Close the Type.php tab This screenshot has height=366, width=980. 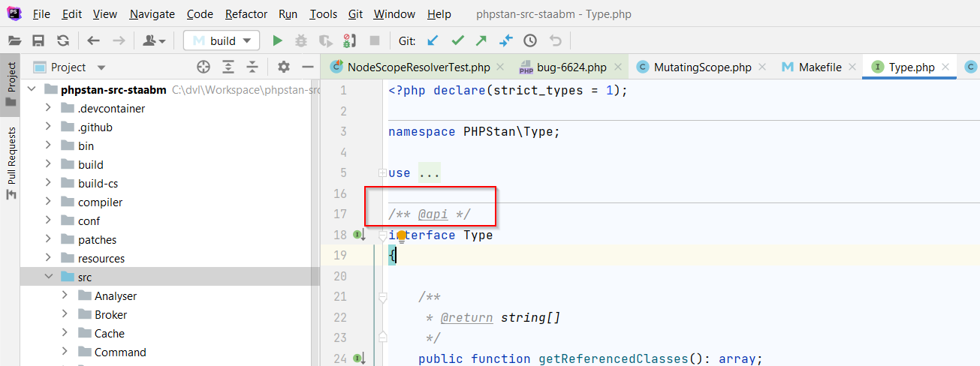click(x=945, y=67)
